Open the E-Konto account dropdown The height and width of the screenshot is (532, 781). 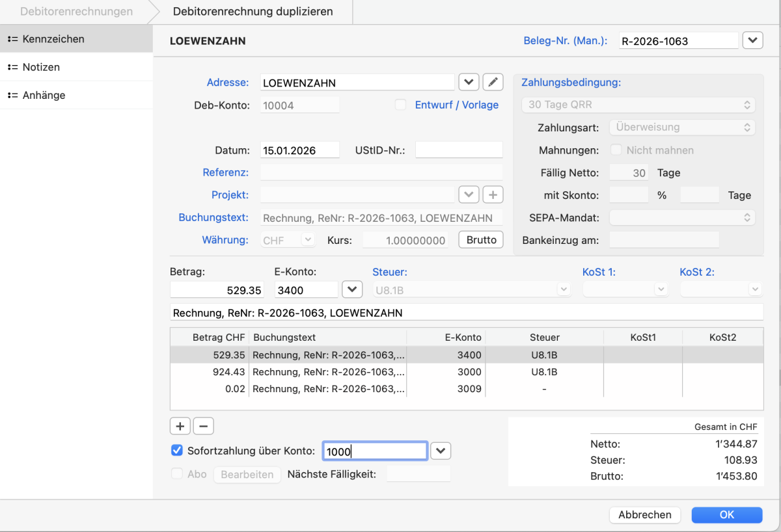[x=352, y=290]
